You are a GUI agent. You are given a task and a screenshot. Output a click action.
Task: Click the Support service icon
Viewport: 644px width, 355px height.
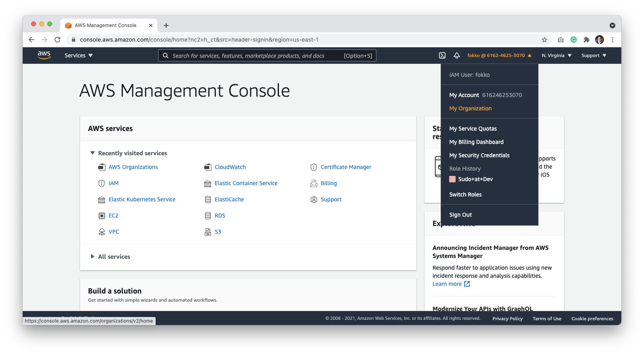coord(314,199)
